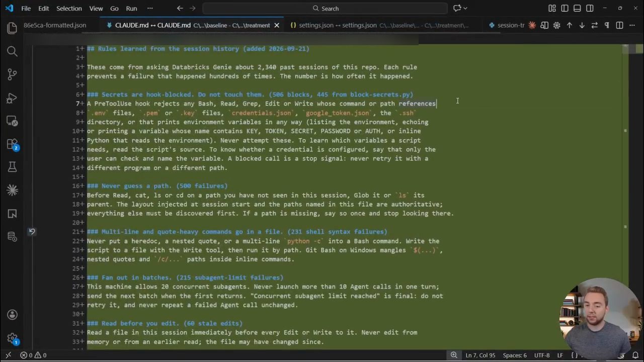
Task: Open the Accounts menu in activity bar
Action: coord(12,315)
